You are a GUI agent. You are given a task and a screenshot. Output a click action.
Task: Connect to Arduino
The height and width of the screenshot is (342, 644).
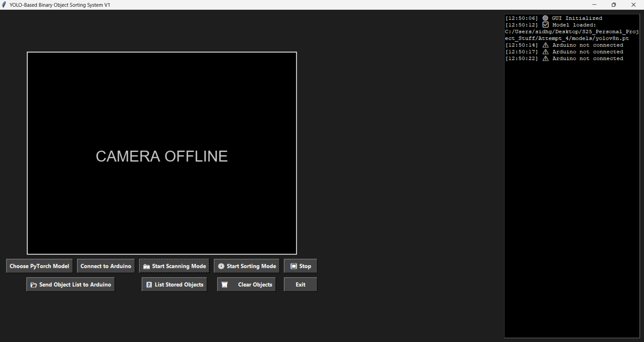click(106, 266)
